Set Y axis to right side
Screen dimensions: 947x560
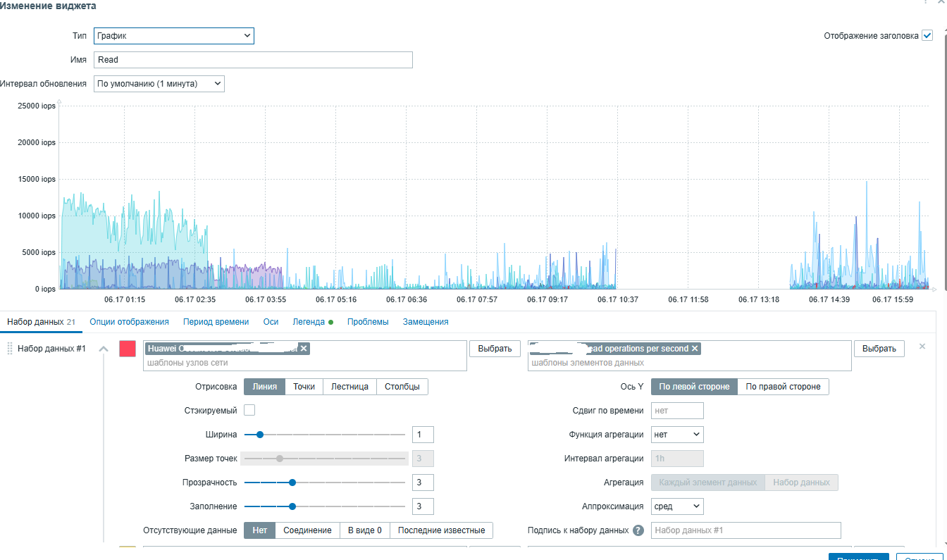tap(784, 387)
